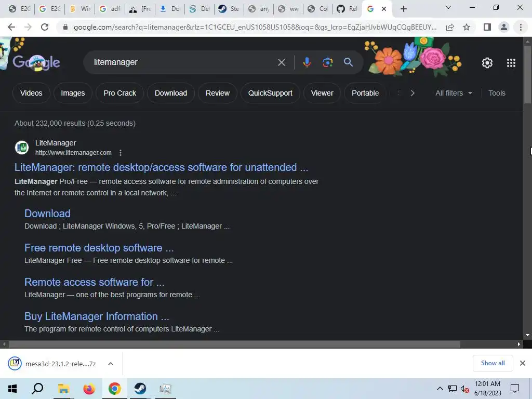
Task: Click the scroll-down arrow of the page
Action: [x=527, y=335]
